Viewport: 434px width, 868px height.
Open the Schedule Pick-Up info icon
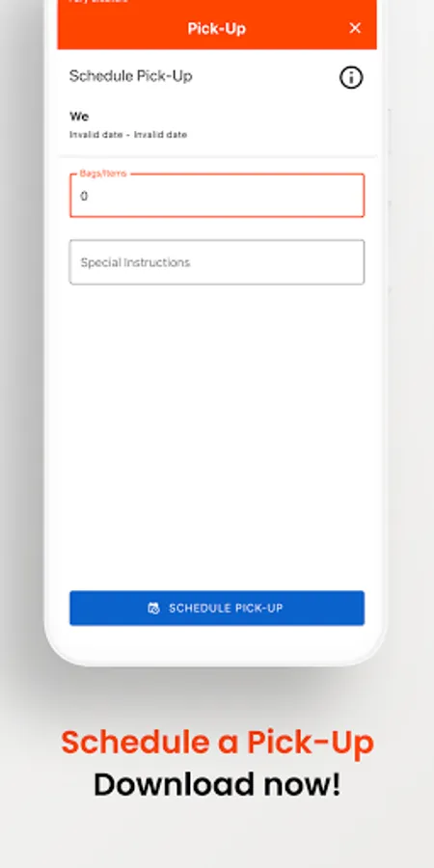coord(351,77)
